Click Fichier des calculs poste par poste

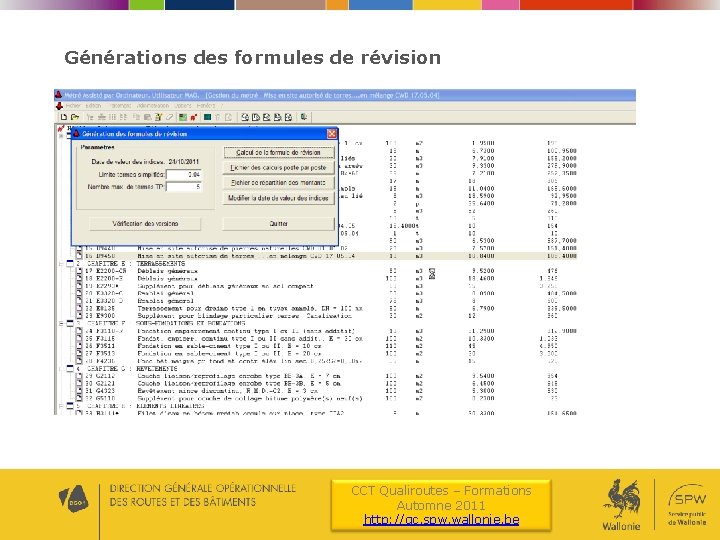tap(278, 168)
